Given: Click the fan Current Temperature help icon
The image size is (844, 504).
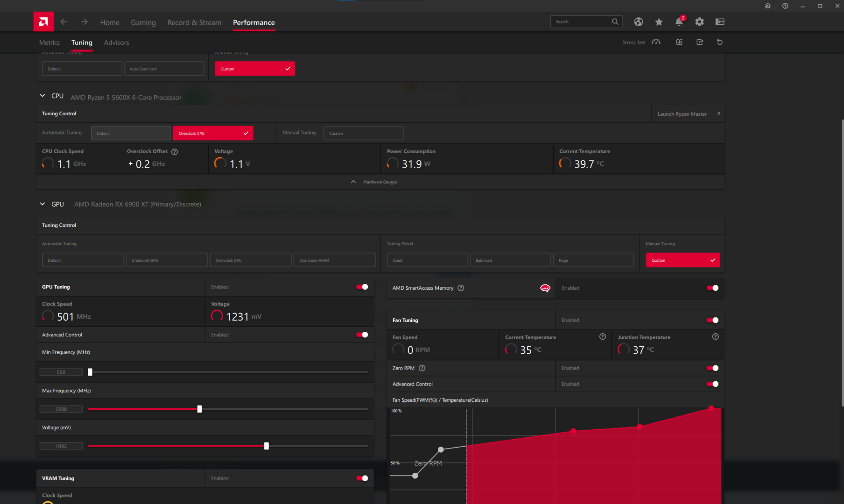Looking at the screenshot, I should 603,336.
